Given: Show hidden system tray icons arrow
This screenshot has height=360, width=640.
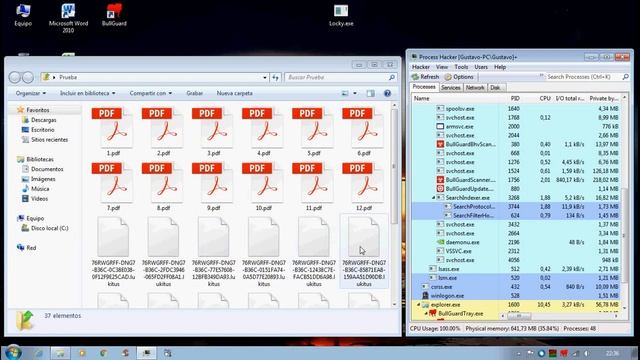Looking at the screenshot, I should [518, 353].
